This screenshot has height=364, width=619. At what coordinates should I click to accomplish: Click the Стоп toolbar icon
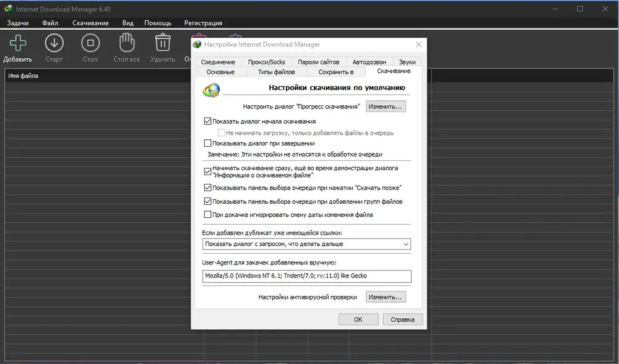tap(90, 43)
